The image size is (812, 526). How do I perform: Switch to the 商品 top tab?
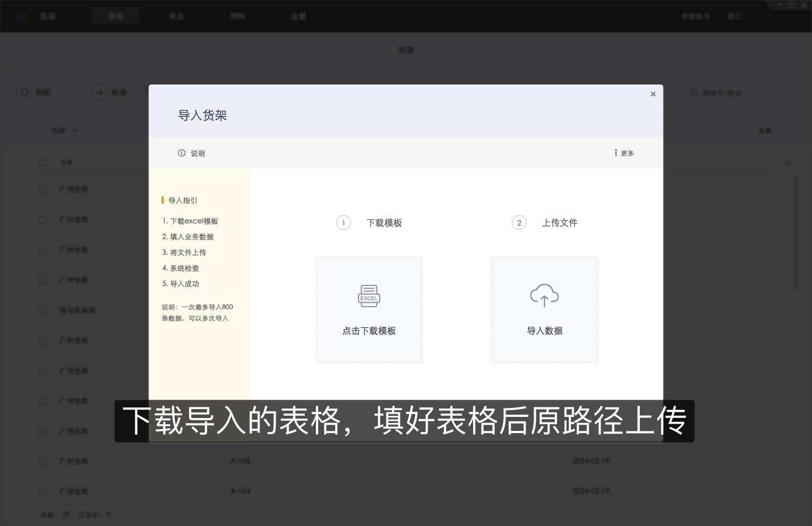(x=177, y=16)
